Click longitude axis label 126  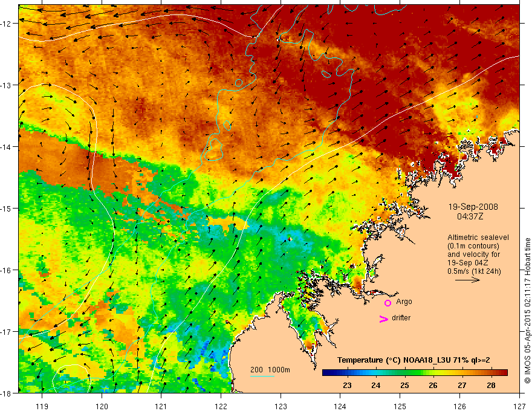pyautogui.click(x=459, y=406)
